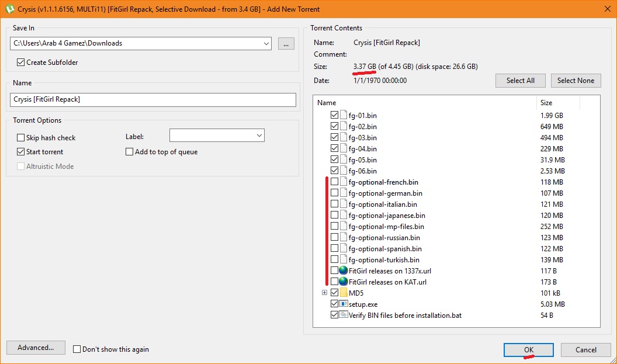Select the fg-optional-spanish.bin row text

(385, 249)
